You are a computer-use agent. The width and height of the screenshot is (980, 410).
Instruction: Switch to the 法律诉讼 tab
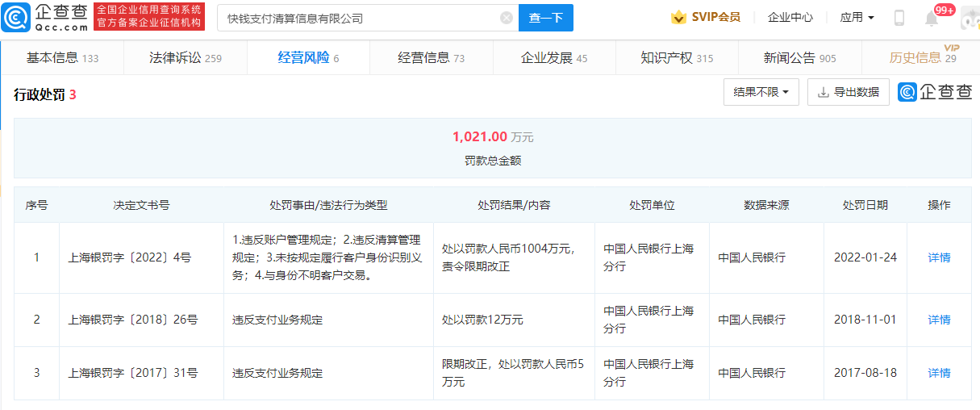pyautogui.click(x=186, y=58)
